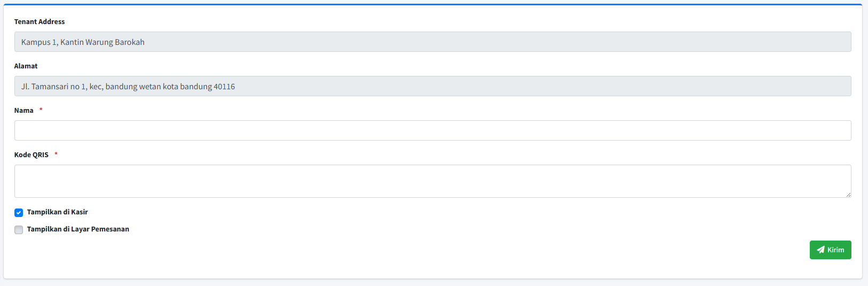
Task: Click the Alamat label
Action: coord(26,66)
